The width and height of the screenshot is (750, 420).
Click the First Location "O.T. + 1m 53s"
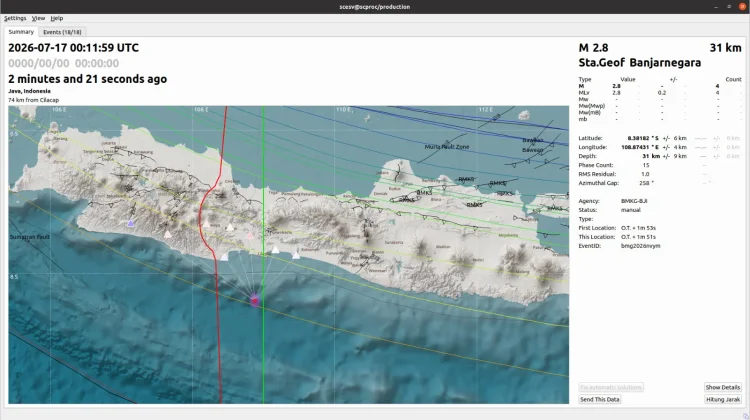[x=638, y=228]
